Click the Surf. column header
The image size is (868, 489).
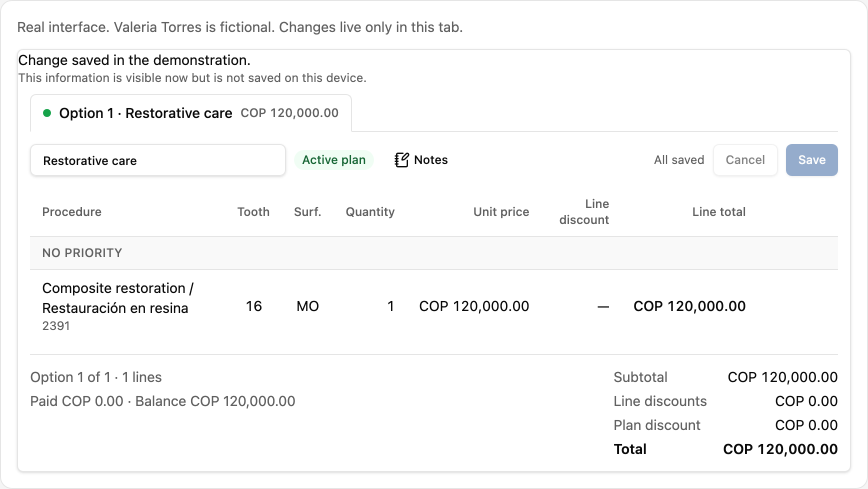(x=307, y=212)
